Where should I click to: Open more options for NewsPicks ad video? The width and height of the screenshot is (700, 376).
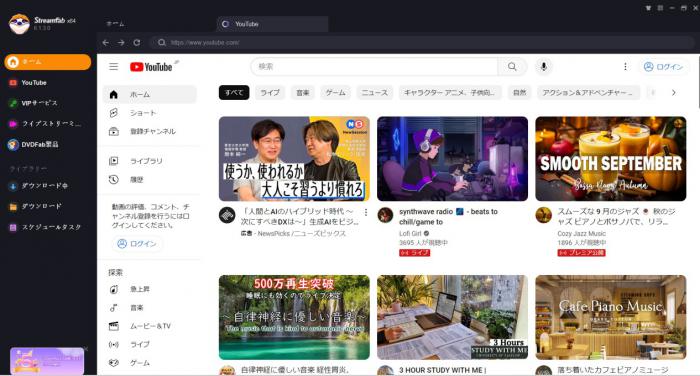tap(366, 212)
